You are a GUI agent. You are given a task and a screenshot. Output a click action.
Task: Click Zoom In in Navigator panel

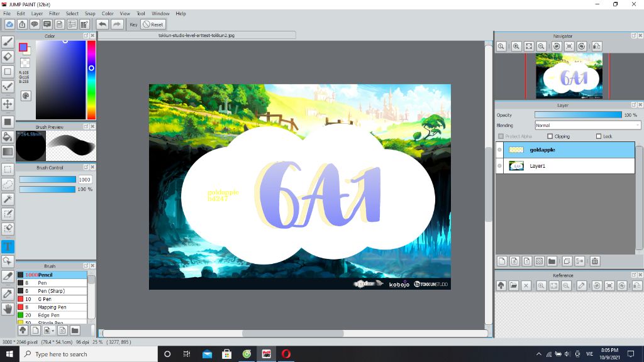tap(516, 47)
